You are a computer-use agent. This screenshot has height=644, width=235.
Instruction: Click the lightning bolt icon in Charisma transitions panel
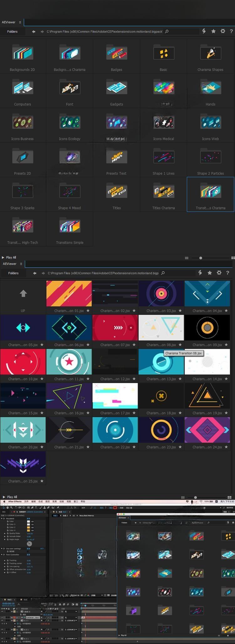pyautogui.click(x=200, y=273)
